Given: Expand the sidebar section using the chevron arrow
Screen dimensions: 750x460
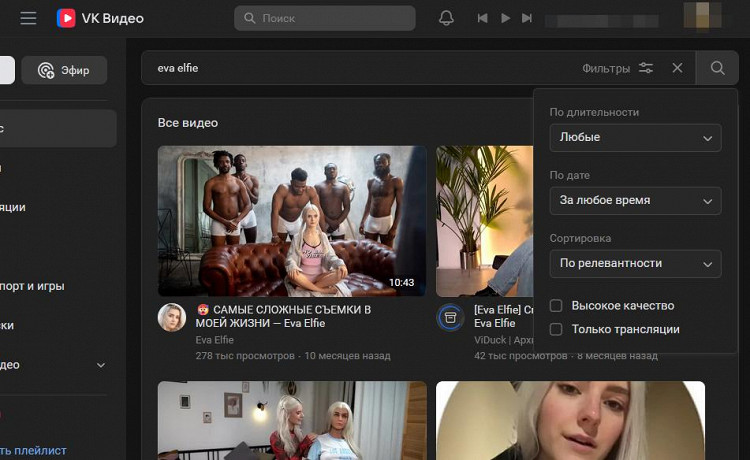Looking at the screenshot, I should 101,365.
